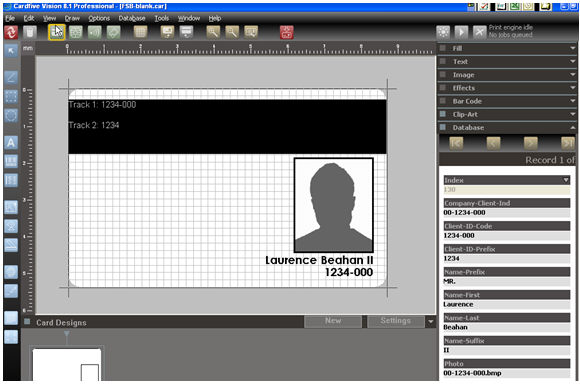
Task: Select the Track 1: 1234-000 text
Action: [102, 105]
